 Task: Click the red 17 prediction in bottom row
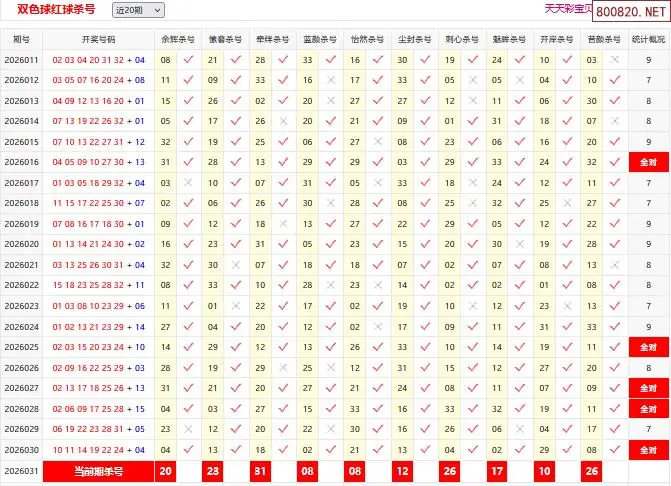point(497,471)
